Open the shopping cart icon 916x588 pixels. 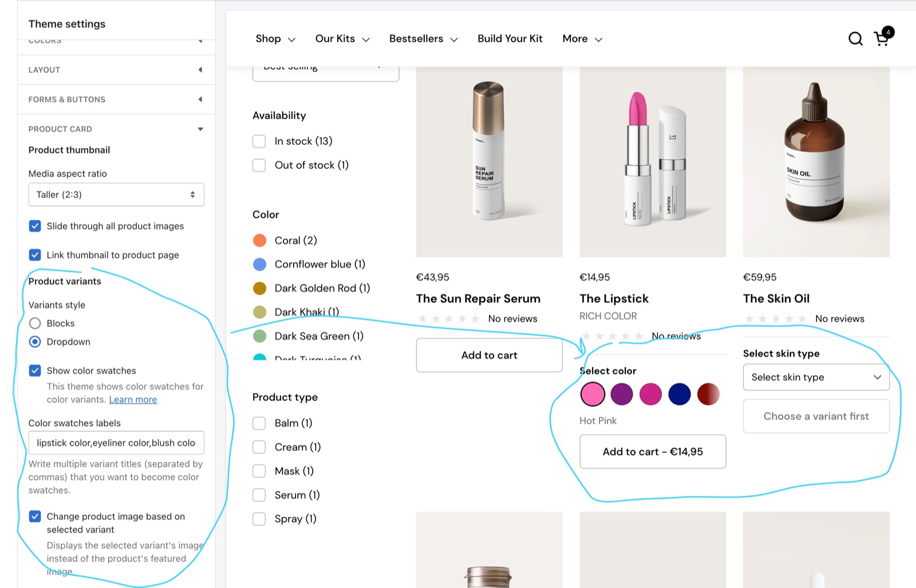(x=882, y=38)
